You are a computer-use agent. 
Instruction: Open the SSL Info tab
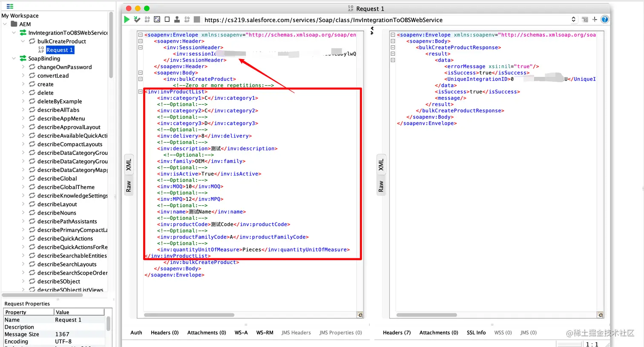click(x=476, y=333)
